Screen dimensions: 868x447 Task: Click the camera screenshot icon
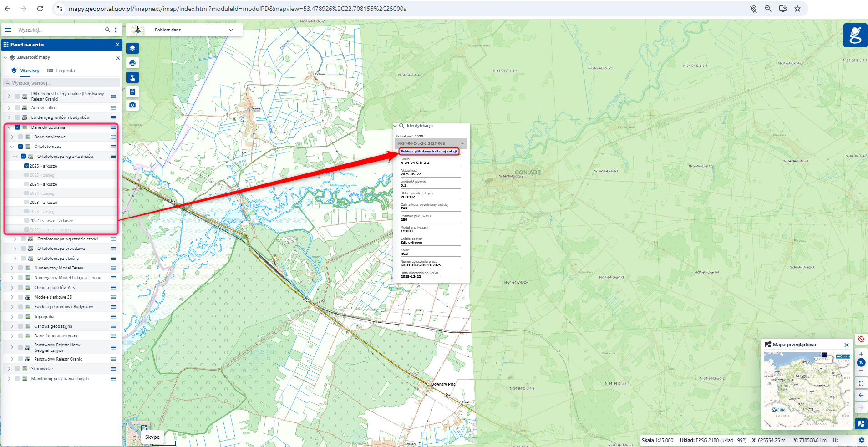[132, 105]
